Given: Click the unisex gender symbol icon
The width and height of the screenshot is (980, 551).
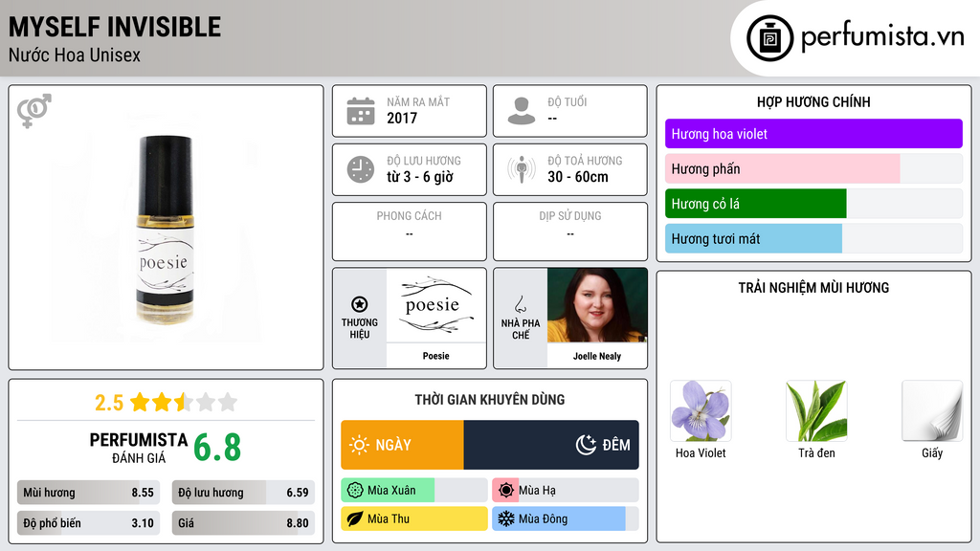Looking at the screenshot, I should coord(34,111).
